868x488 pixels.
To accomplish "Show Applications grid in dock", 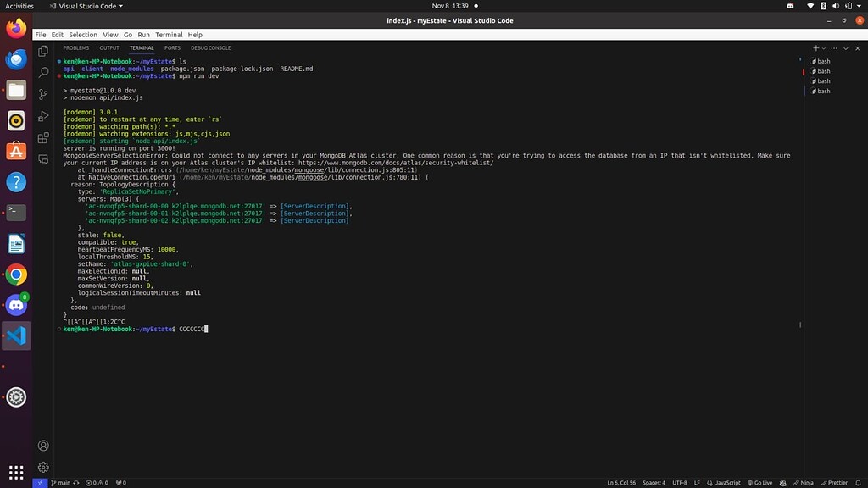I will (x=16, y=472).
